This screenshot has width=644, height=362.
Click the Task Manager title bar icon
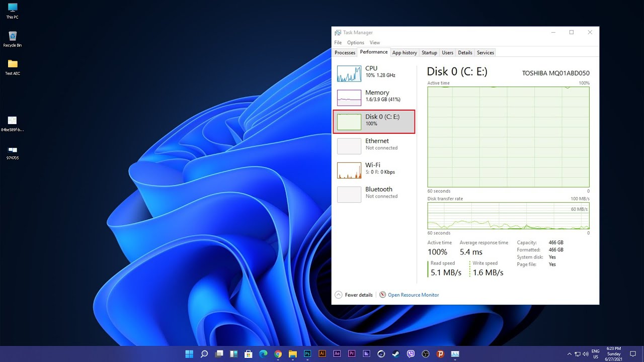338,33
